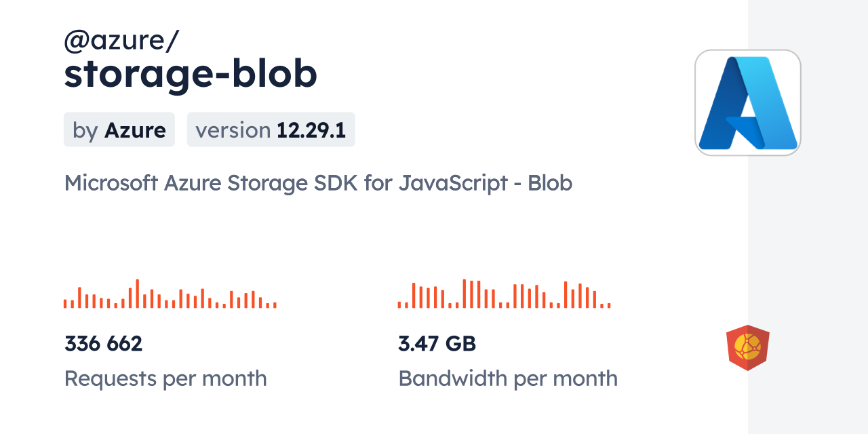The image size is (868, 434).
Task: Open the @azure/ scope text
Action: (121, 41)
